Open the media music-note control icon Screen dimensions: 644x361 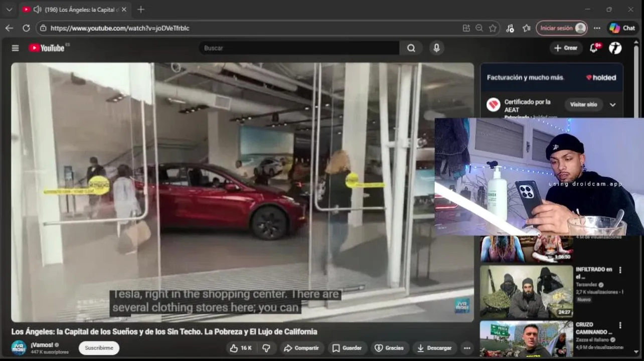pyautogui.click(x=510, y=28)
